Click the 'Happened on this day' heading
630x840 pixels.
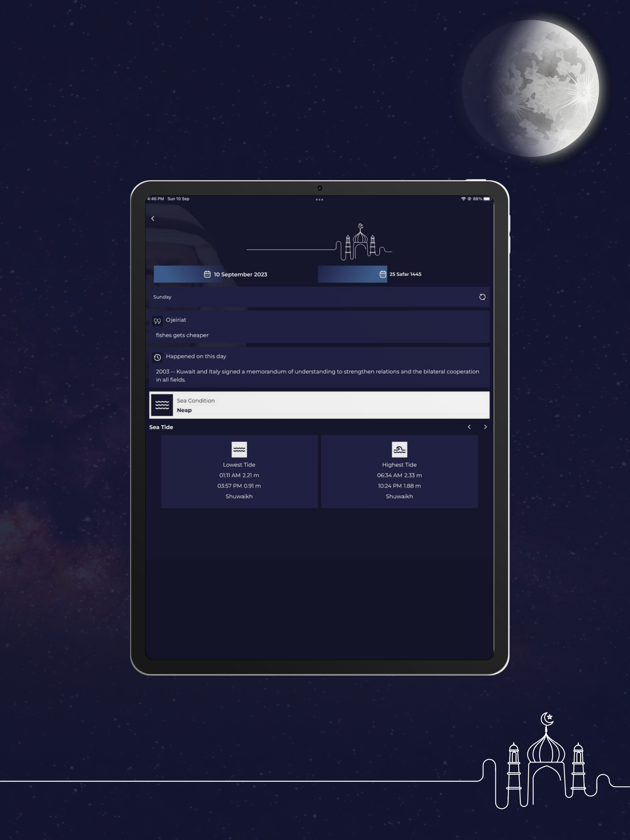click(x=196, y=356)
